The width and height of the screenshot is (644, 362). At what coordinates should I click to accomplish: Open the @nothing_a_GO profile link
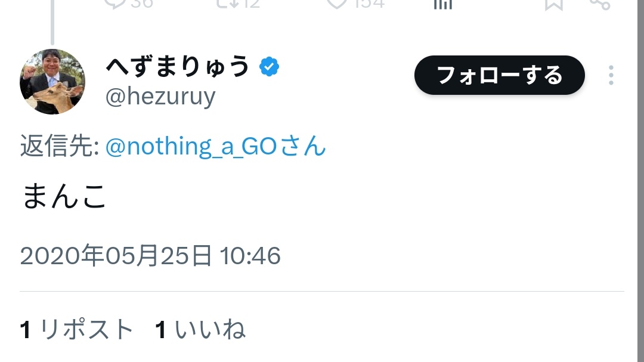point(206,146)
